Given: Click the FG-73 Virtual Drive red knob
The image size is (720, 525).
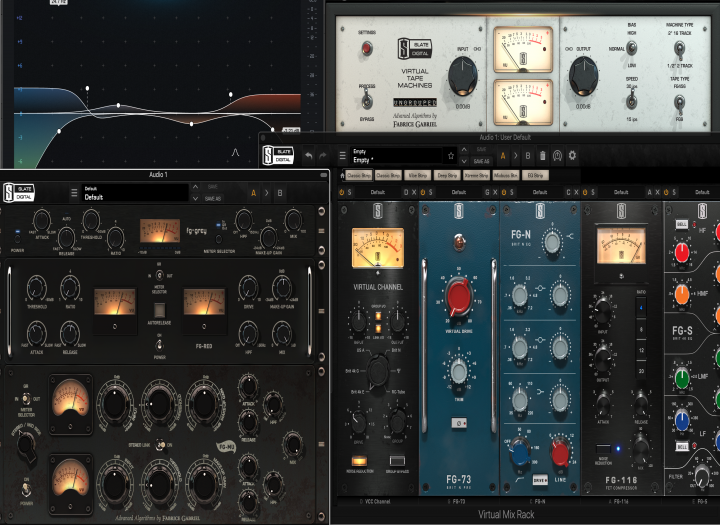Looking at the screenshot, I should (459, 297).
